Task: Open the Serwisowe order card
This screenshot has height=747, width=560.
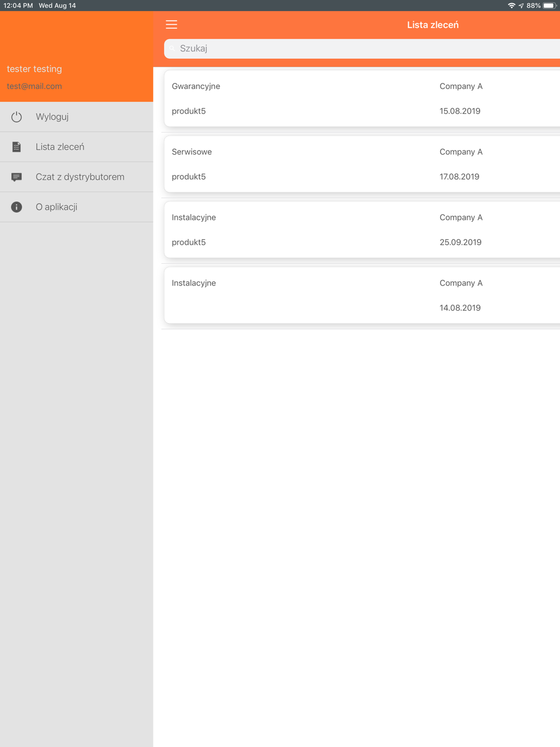Action: [362, 164]
